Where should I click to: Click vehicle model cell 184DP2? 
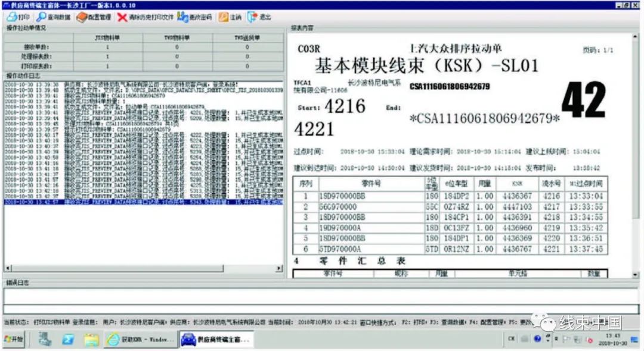[x=456, y=196]
